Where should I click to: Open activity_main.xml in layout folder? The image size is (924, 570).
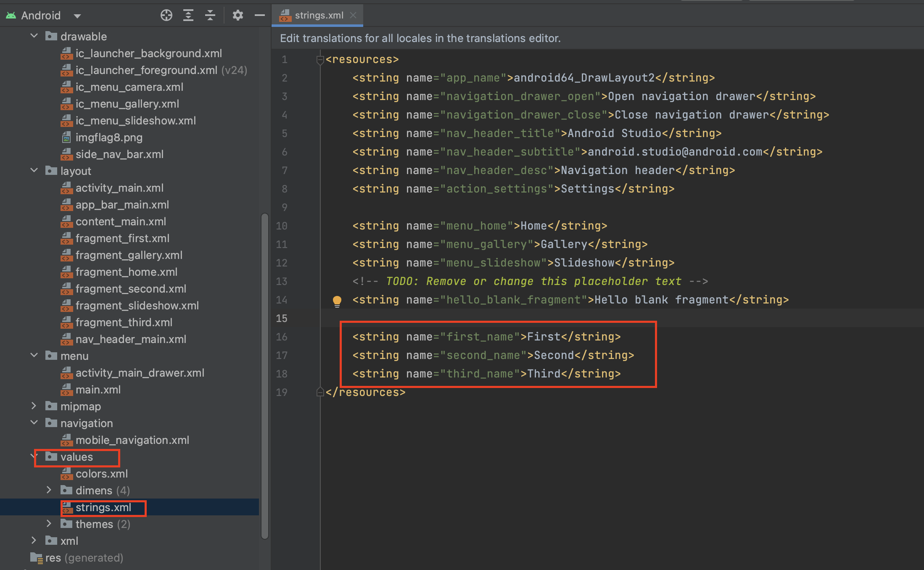click(119, 188)
